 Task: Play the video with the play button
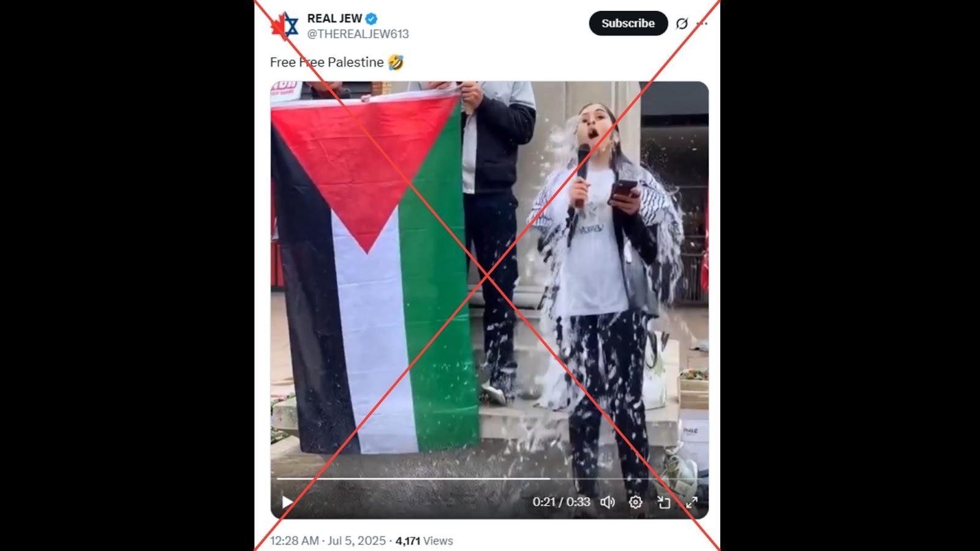point(287,503)
